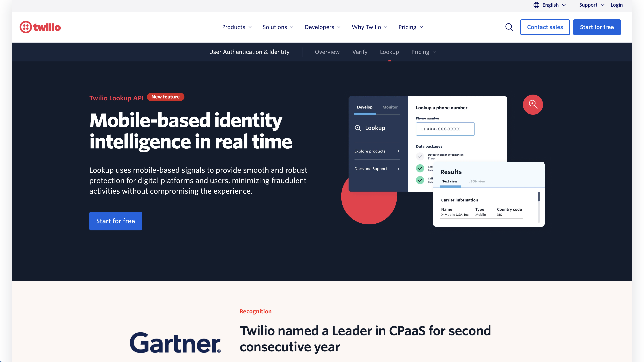Click Start for free in the header
644x362 pixels.
click(x=597, y=27)
